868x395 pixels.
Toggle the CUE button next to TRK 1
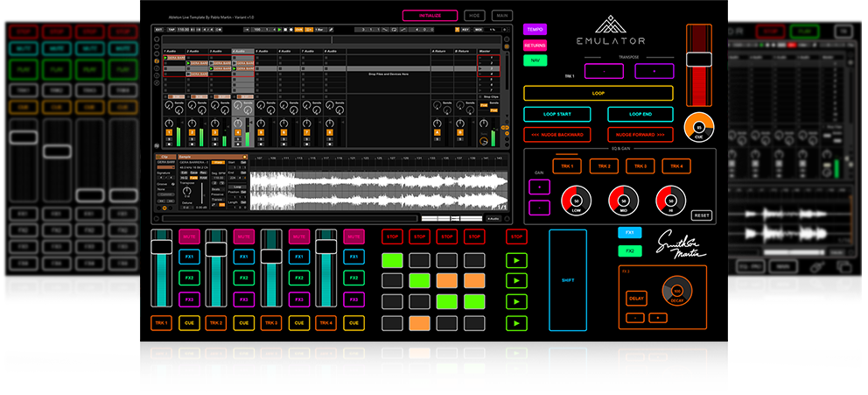(x=189, y=323)
